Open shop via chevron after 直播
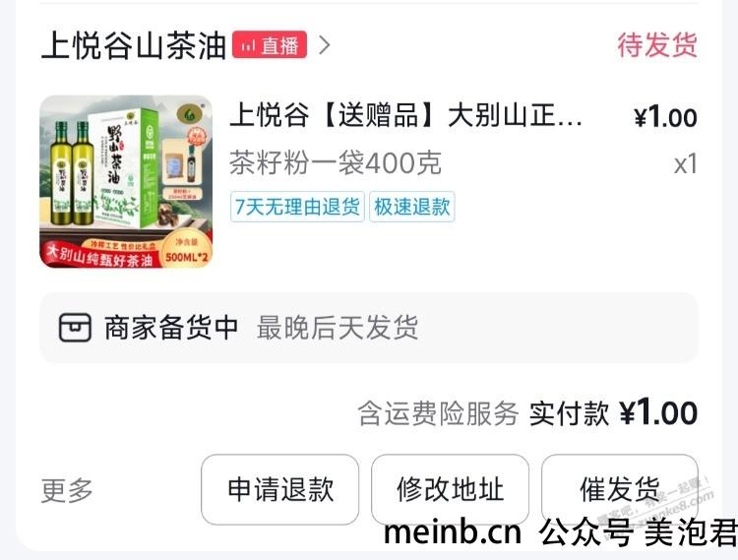This screenshot has width=738, height=560. 325,45
